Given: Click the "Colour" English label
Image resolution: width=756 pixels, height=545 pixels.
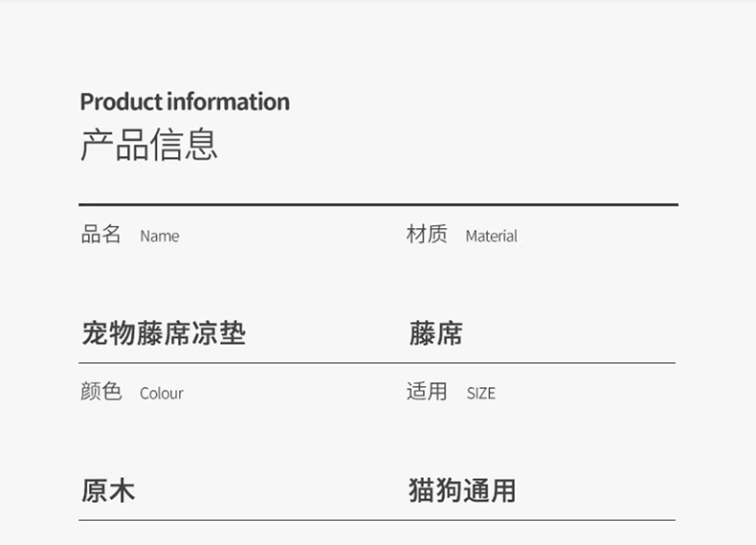Looking at the screenshot, I should (x=161, y=394).
